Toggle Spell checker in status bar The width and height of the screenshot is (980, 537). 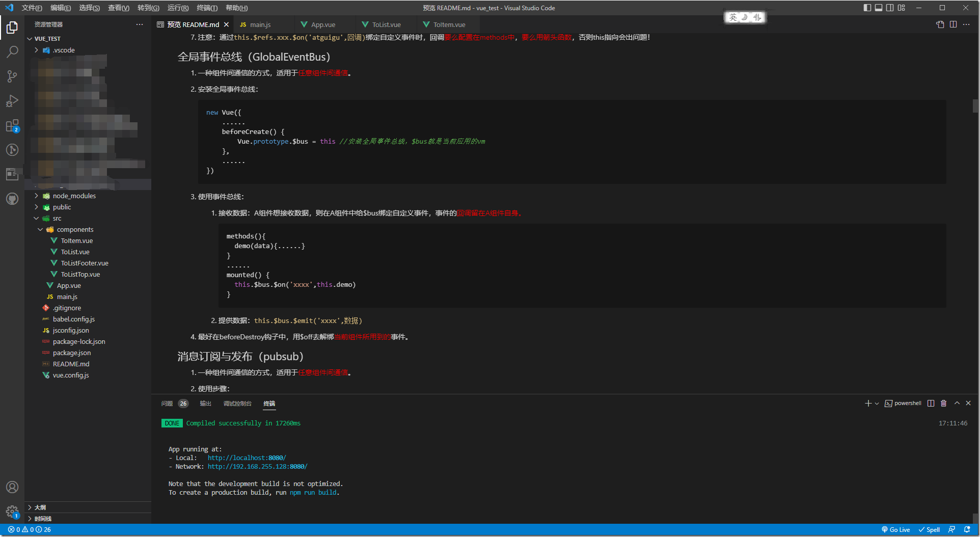930,530
